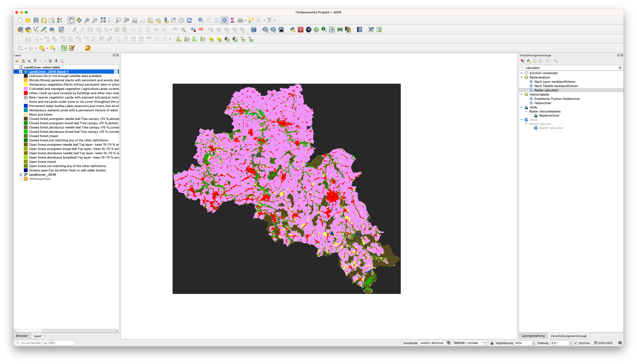Switch to the Layer tab
The height and width of the screenshot is (364, 637).
[x=38, y=336]
